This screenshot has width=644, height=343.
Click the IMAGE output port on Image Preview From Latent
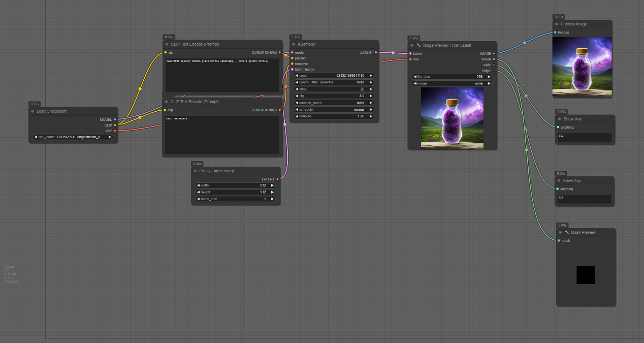point(494,53)
